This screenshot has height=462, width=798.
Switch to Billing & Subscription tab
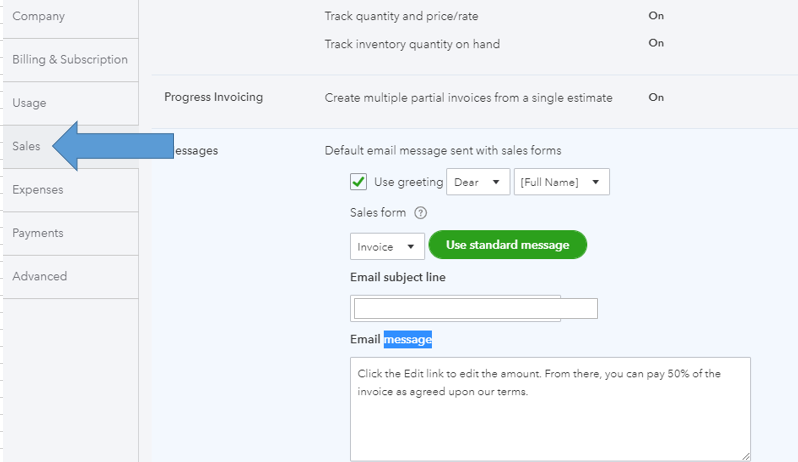tap(69, 60)
